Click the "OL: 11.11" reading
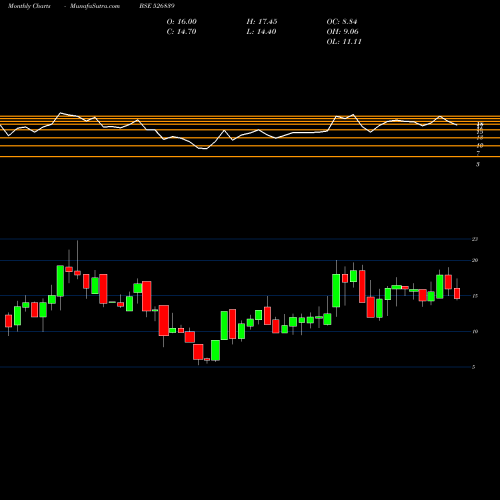Screen dimensions: 500x500 pyautogui.click(x=344, y=42)
